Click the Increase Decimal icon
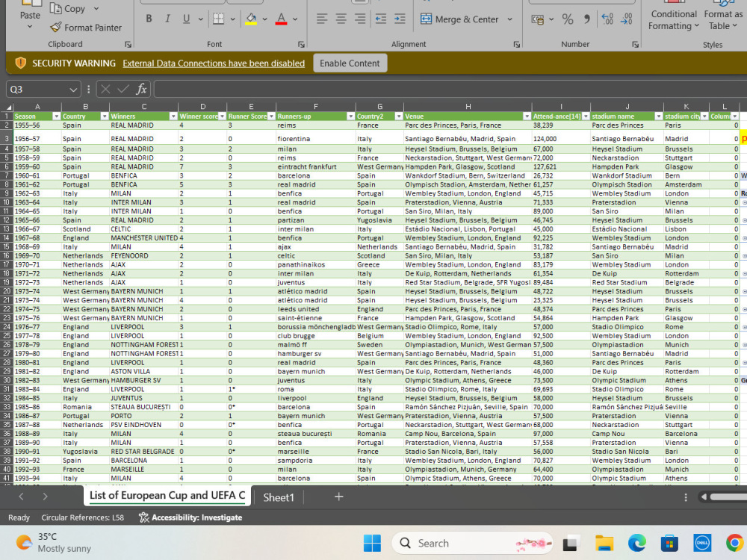Screen dimensions: 747x560 [x=607, y=19]
